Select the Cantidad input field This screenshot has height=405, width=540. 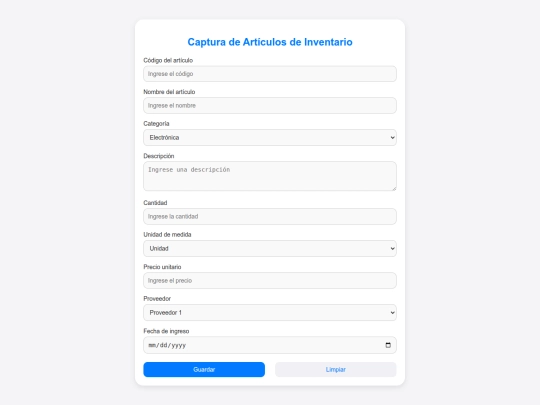[270, 216]
